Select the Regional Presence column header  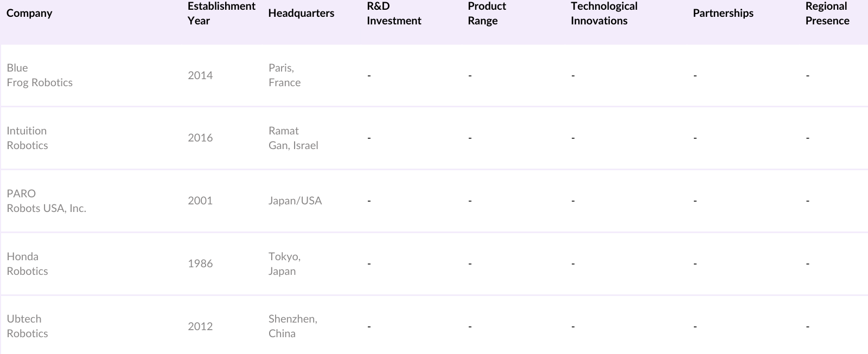click(827, 14)
